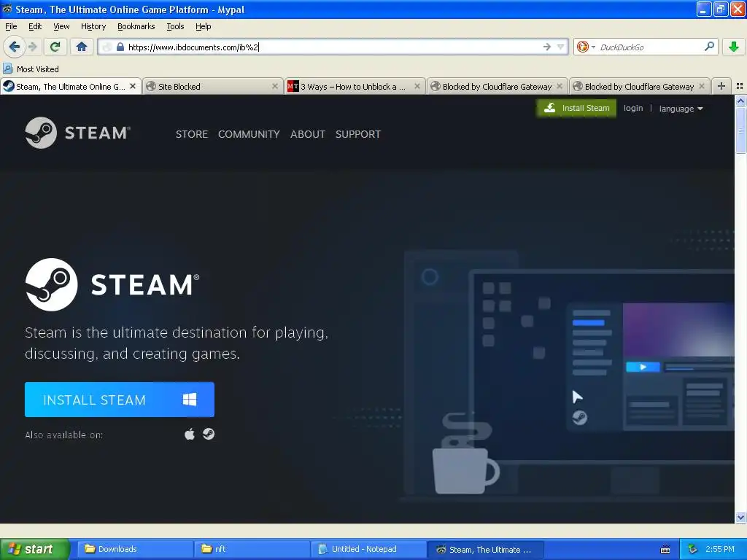Image resolution: width=747 pixels, height=560 pixels.
Task: Close the Site Blocked tab
Action: [275, 86]
